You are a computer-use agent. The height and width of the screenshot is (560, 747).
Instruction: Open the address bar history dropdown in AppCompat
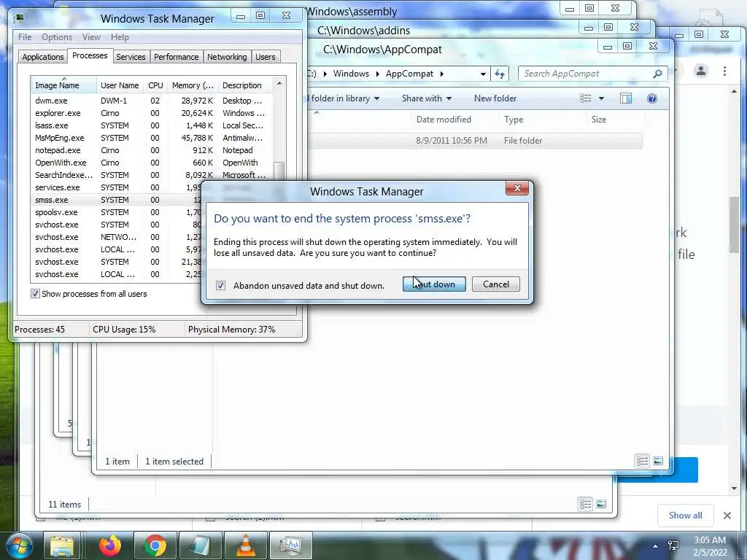coord(483,74)
